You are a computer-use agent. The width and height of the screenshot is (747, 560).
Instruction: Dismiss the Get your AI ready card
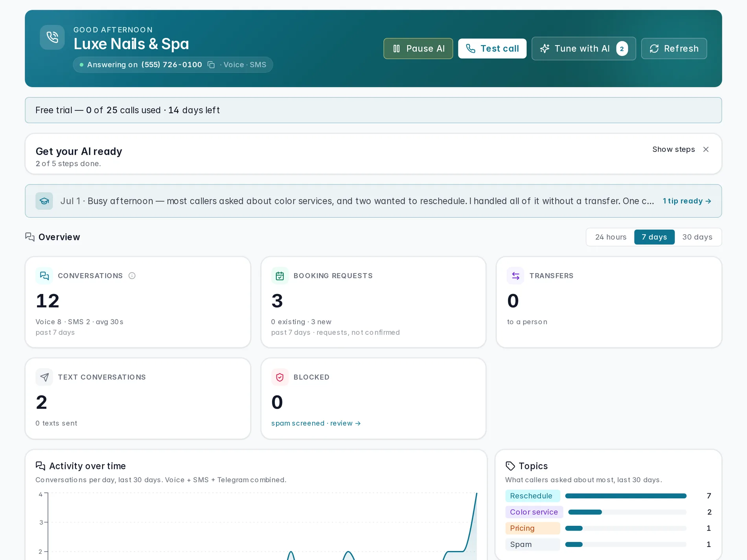point(706,149)
